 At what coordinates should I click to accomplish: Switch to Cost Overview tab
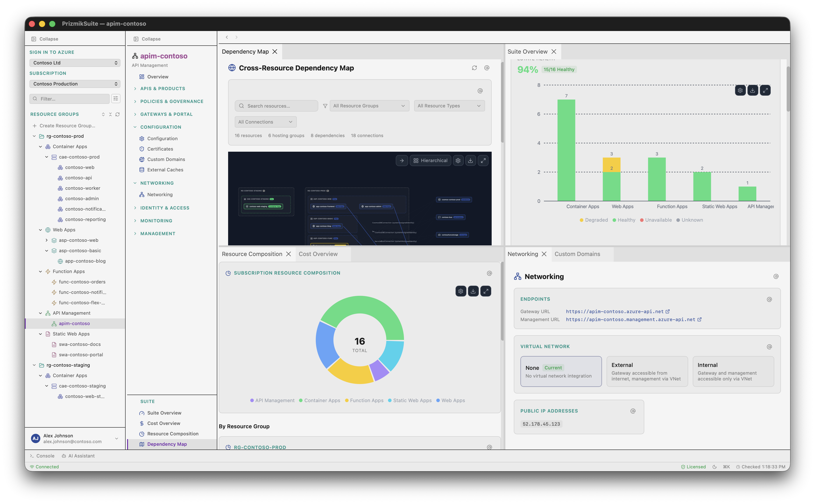pyautogui.click(x=318, y=254)
